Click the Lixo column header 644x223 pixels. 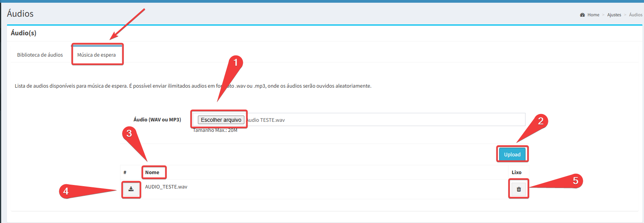(516, 173)
